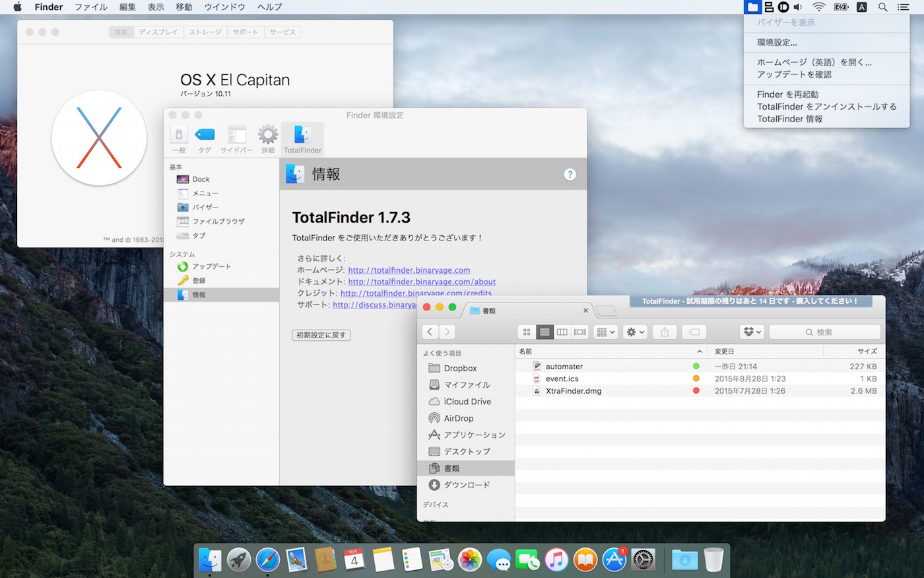
Task: Open Messages from the Dock
Action: tap(499, 560)
